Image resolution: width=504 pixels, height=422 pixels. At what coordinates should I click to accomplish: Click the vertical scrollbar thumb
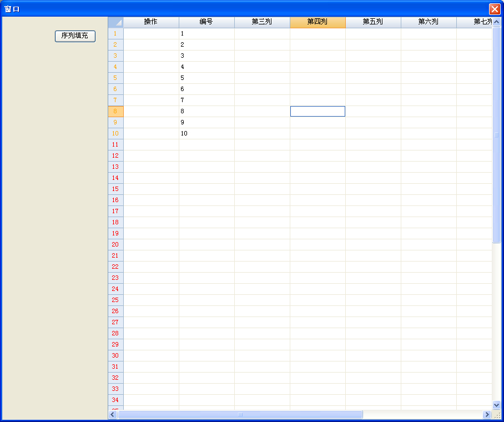tap(497, 135)
